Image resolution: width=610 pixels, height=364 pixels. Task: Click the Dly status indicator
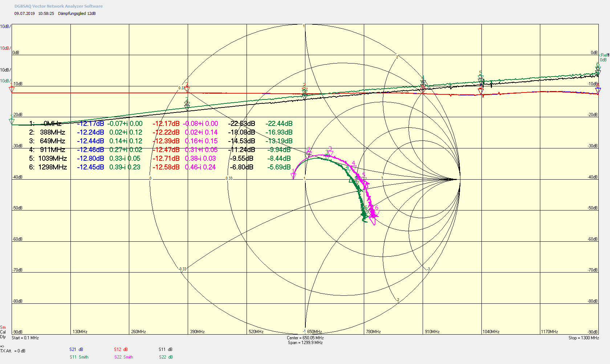3,337
